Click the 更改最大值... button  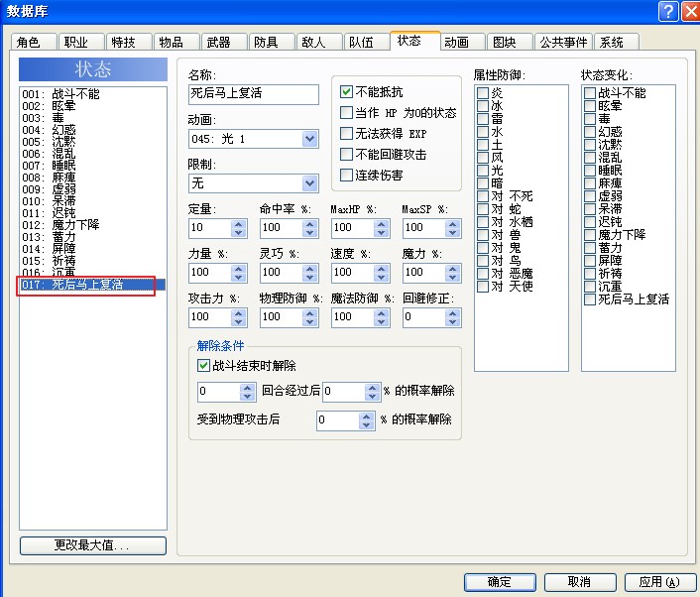93,545
